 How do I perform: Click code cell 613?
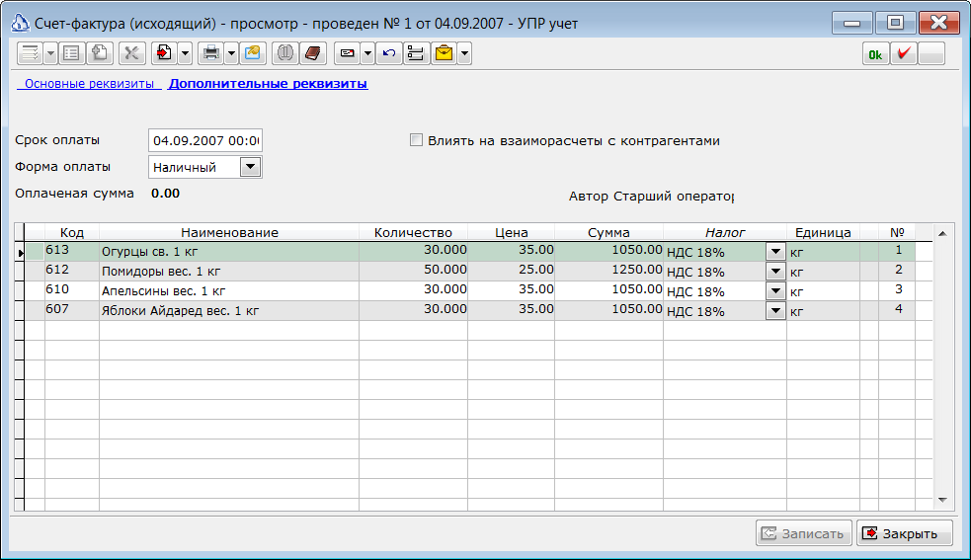(x=72, y=251)
